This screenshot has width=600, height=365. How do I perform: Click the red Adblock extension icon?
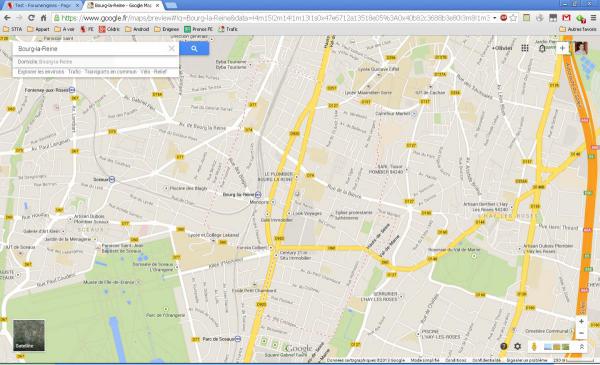(x=504, y=18)
